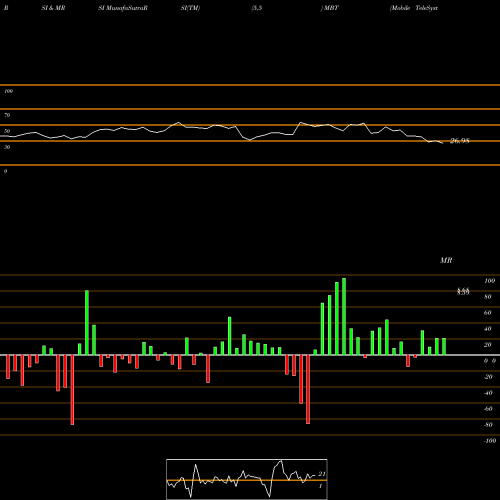Click the 'SI(TM)' header text
The image size is (500, 500).
190,8
